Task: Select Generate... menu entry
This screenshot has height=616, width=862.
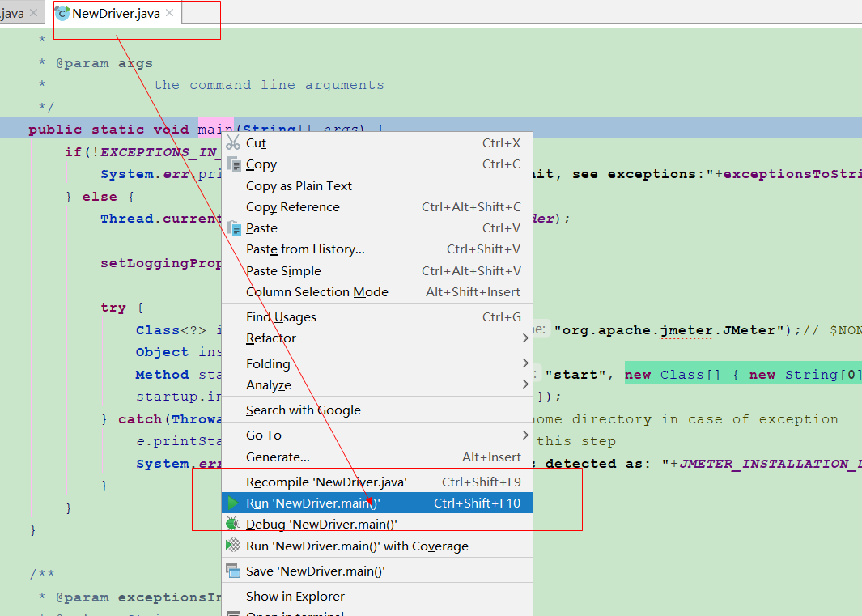Action: coord(377,457)
